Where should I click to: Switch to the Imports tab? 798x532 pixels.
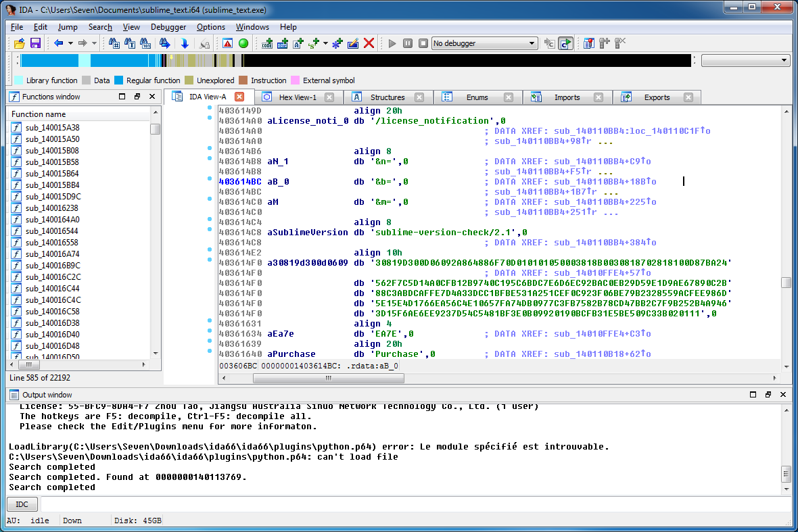click(x=567, y=97)
